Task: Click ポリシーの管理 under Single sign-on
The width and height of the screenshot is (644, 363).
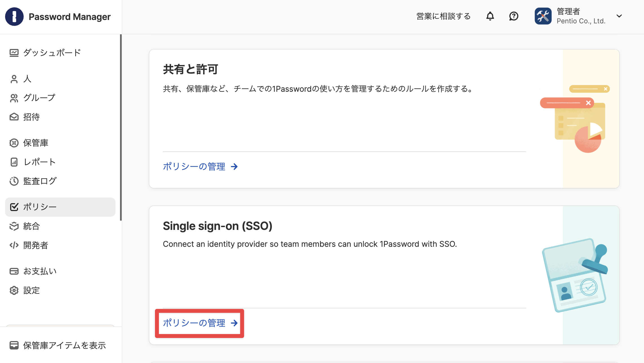Action: pos(201,323)
